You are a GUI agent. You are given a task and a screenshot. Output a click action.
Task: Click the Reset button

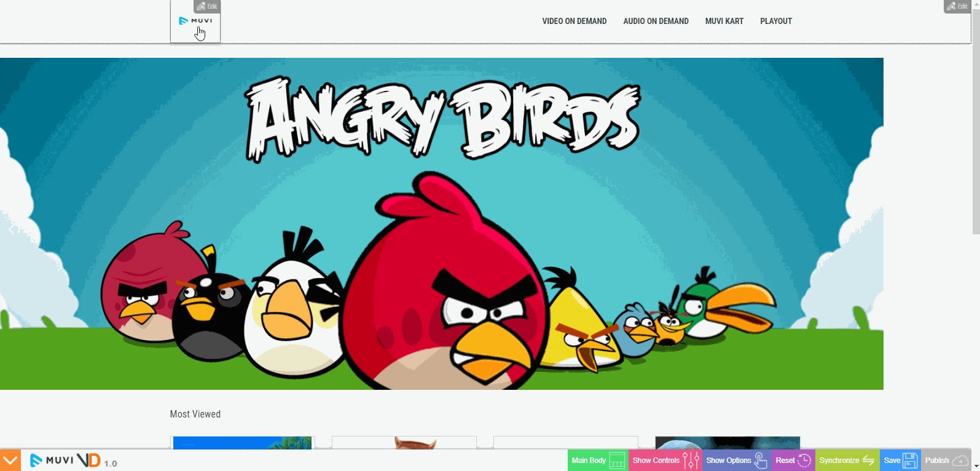click(x=793, y=461)
